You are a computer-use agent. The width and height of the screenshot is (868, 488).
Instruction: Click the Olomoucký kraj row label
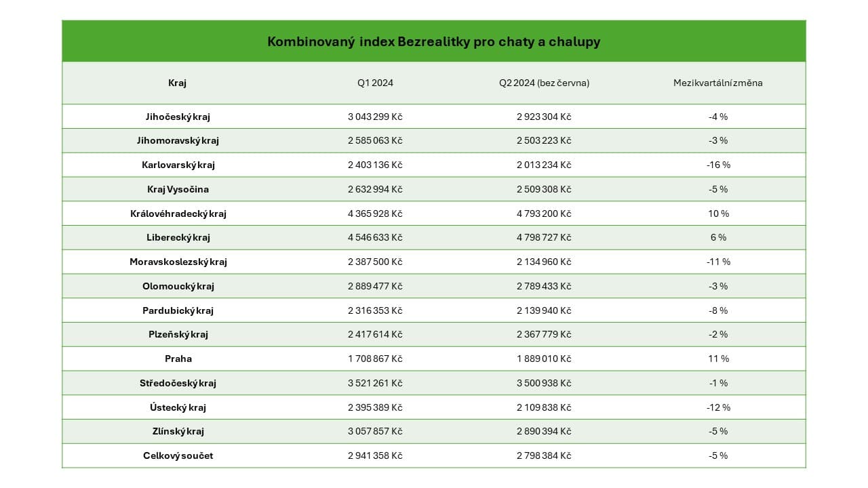tap(178, 286)
